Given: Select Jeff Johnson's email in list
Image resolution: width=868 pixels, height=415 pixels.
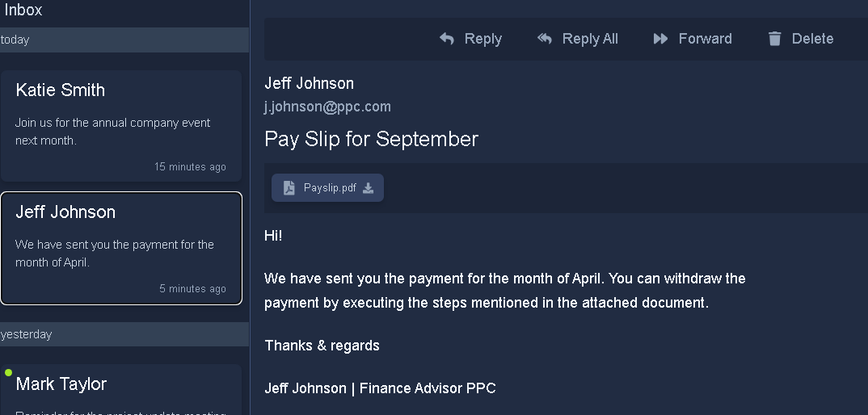Looking at the screenshot, I should pos(121,248).
